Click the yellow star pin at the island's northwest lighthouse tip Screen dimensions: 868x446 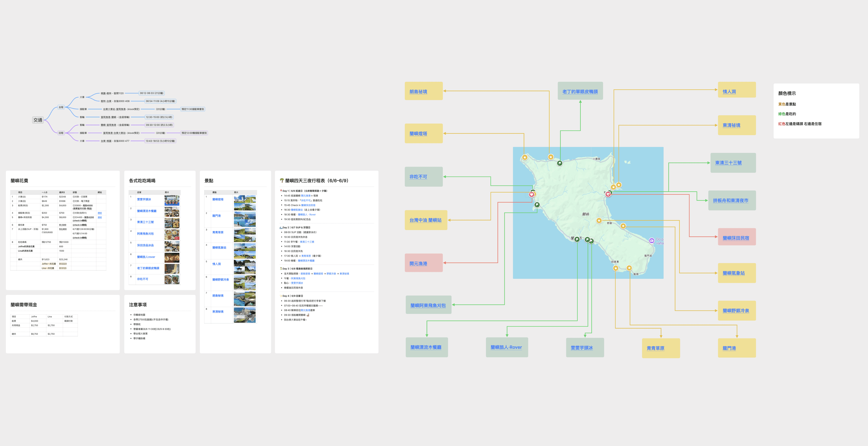[x=525, y=158]
